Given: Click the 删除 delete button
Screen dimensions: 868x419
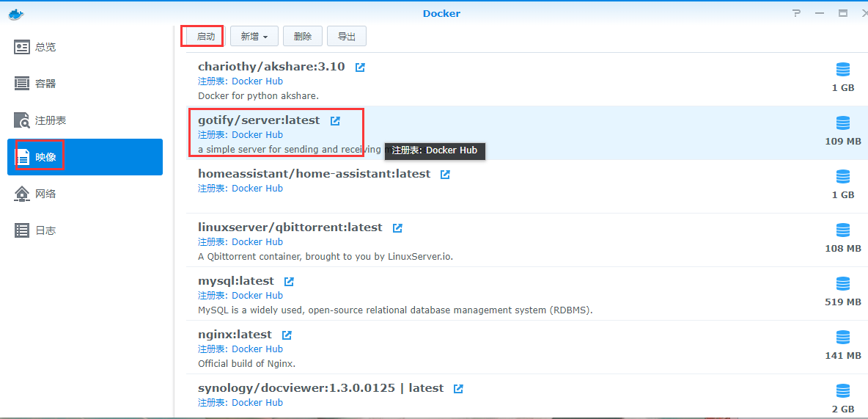Looking at the screenshot, I should [x=303, y=37].
